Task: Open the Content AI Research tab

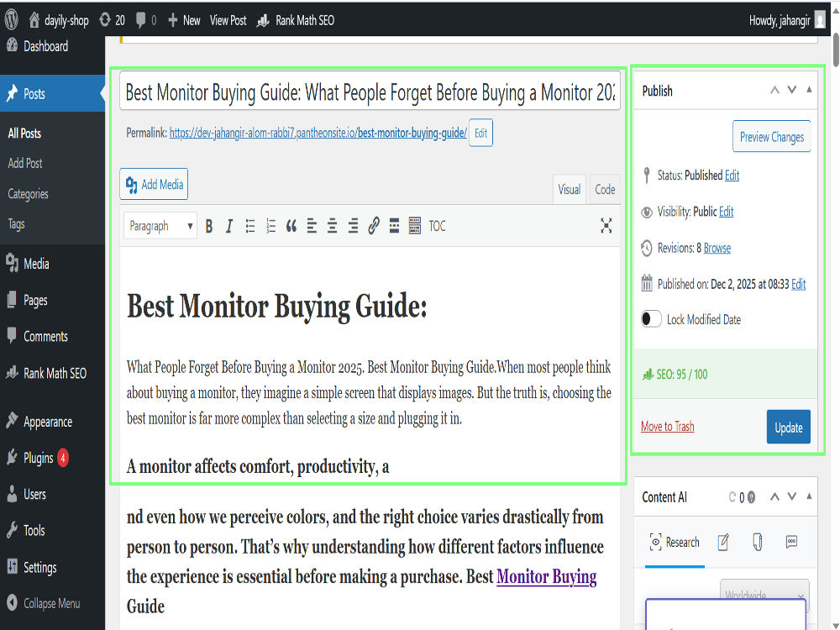Action: [x=675, y=542]
